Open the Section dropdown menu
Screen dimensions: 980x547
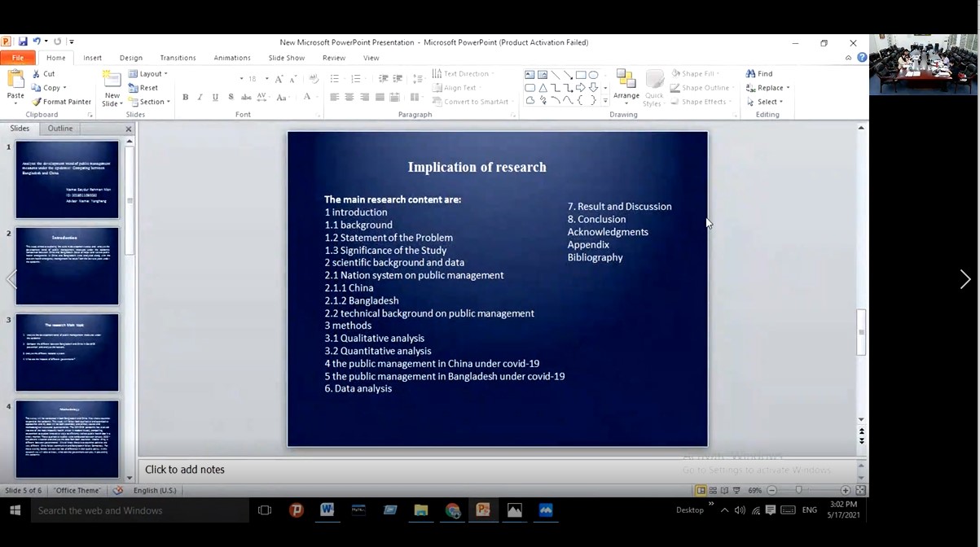[x=151, y=102]
